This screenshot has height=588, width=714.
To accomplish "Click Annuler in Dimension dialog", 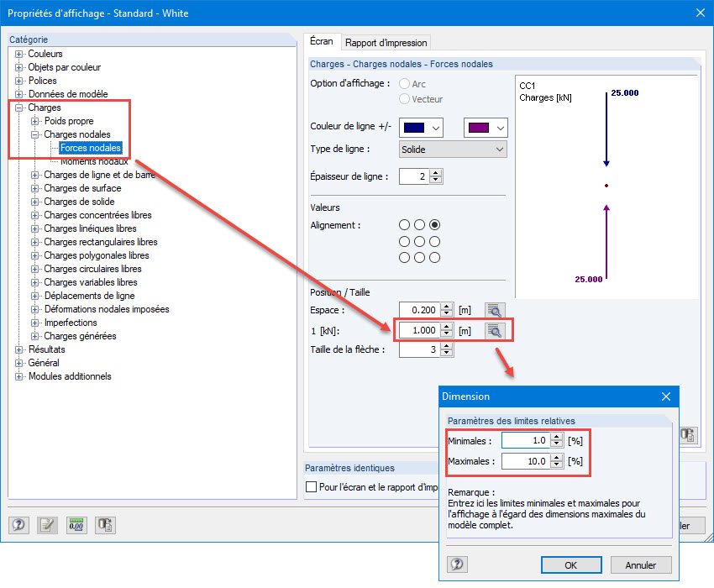I will pos(641,564).
